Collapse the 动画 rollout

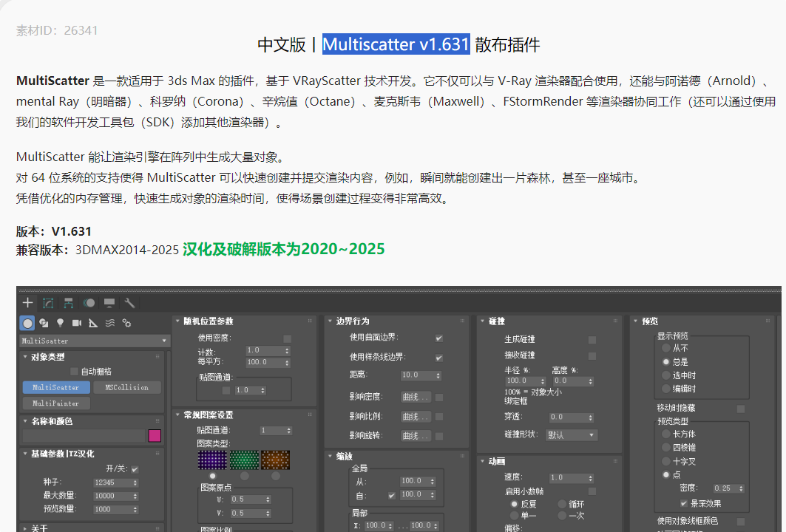click(482, 461)
